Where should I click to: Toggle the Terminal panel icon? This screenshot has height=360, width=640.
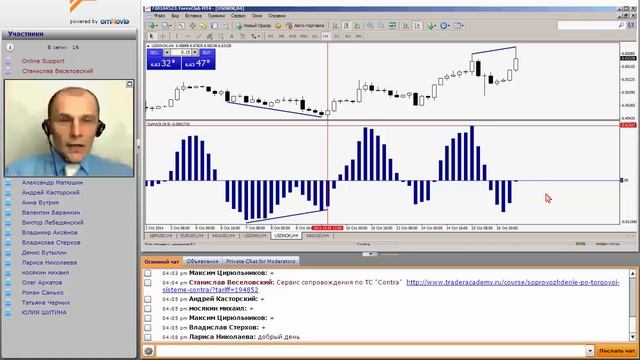[214, 26]
